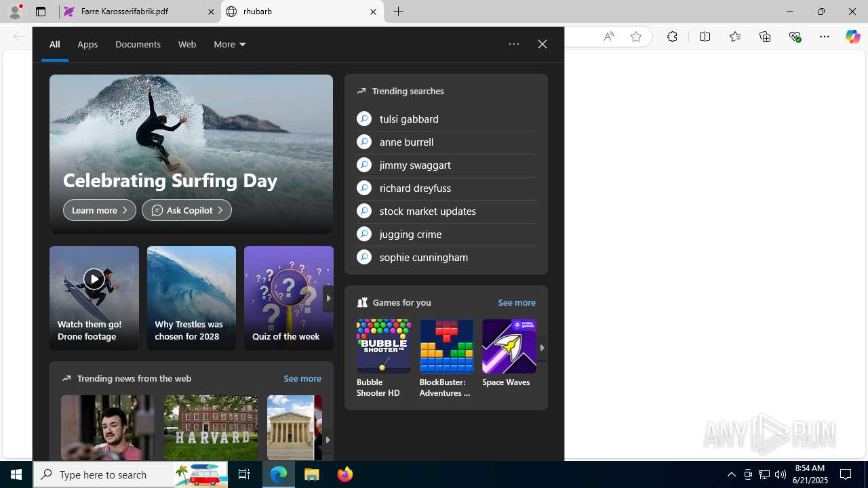Open clock showing 8:54 AM

(810, 474)
